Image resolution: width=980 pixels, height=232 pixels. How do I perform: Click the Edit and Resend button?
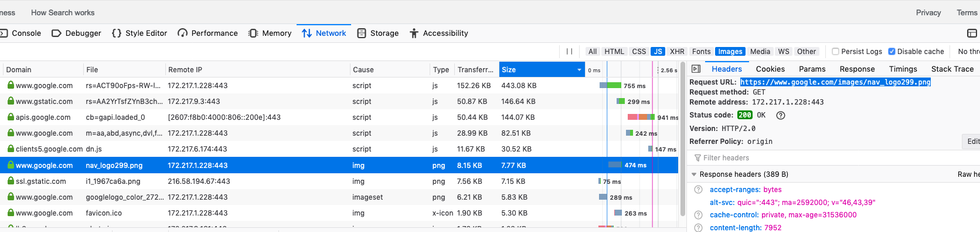pos(973,142)
